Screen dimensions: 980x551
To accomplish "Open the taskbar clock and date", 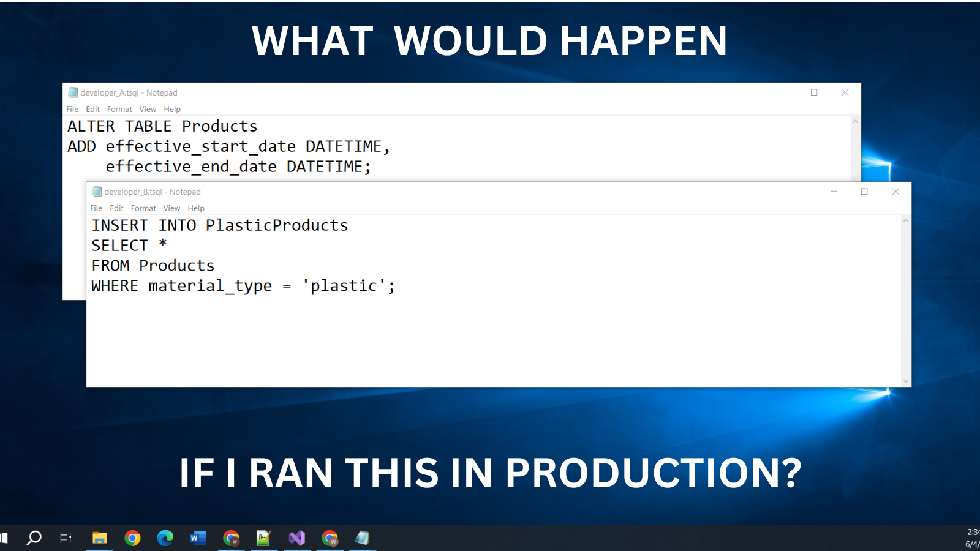I will [972, 538].
